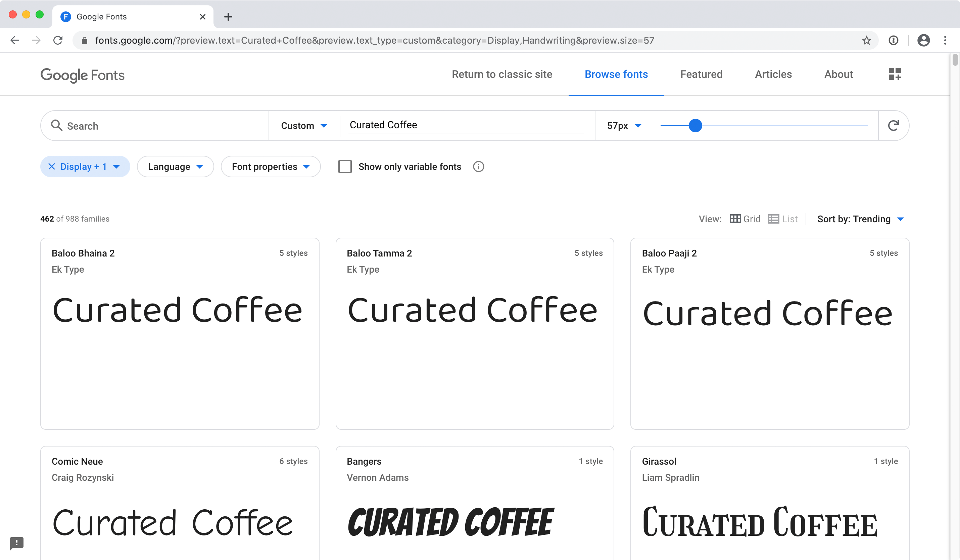The height and width of the screenshot is (560, 960).
Task: Click the search magnifier icon
Action: click(57, 125)
